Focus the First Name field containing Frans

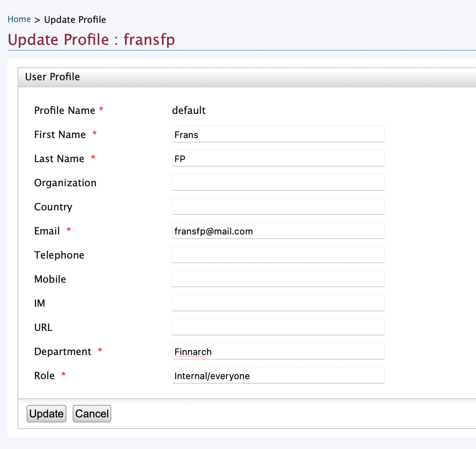click(x=277, y=135)
